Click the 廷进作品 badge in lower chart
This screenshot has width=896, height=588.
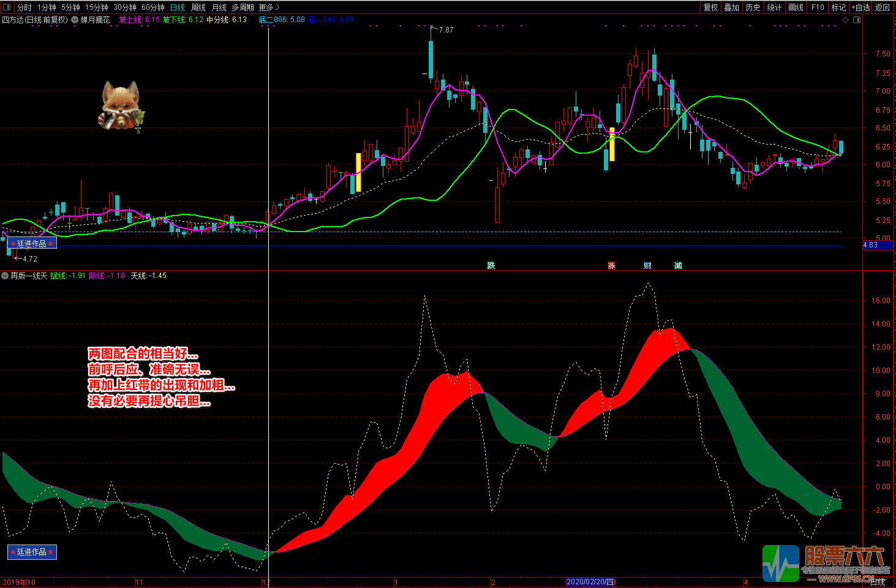[x=32, y=552]
